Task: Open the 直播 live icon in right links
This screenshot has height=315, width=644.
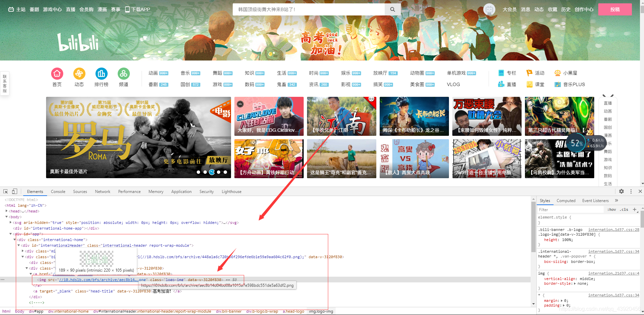Action: (501, 84)
